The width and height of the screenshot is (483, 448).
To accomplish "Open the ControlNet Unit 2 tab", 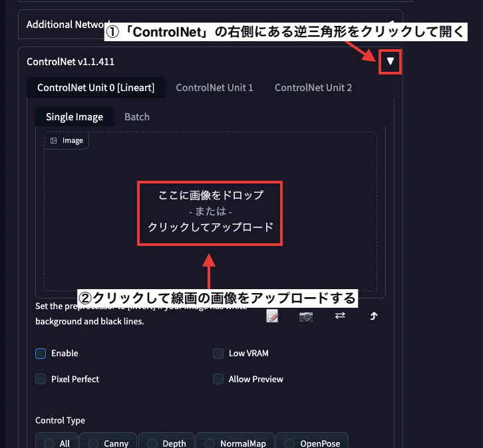I will [313, 88].
